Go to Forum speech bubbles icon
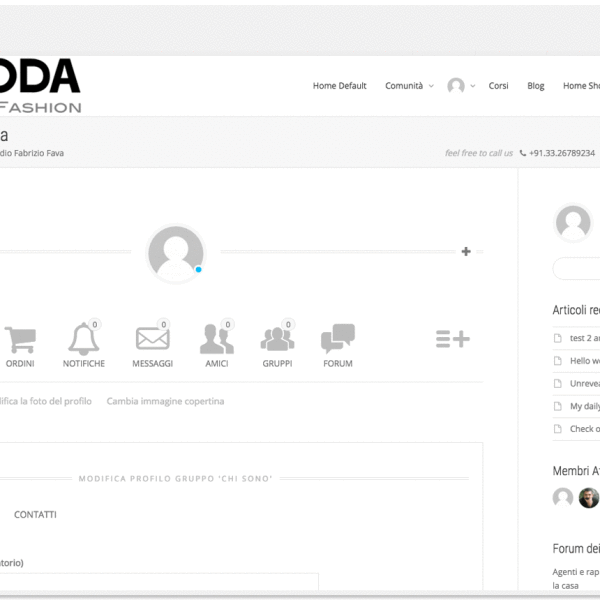Screen dimensions: 600x600 coord(338,340)
